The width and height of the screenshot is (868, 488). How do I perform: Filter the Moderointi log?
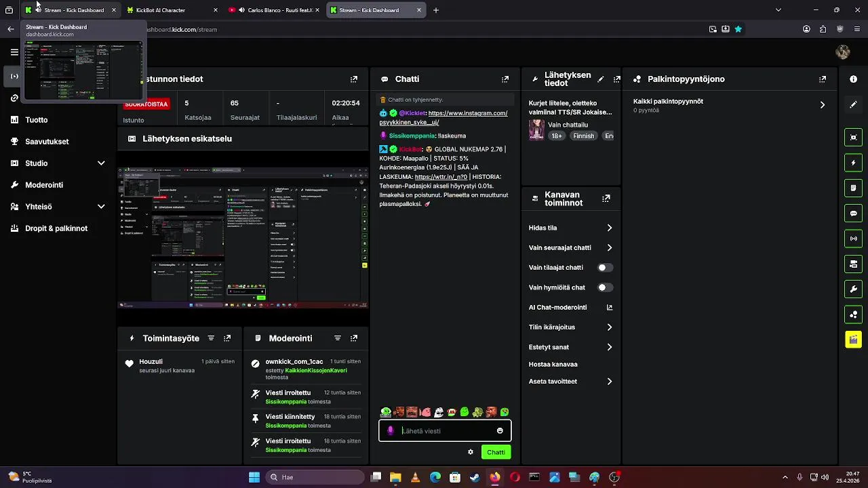coord(338,338)
